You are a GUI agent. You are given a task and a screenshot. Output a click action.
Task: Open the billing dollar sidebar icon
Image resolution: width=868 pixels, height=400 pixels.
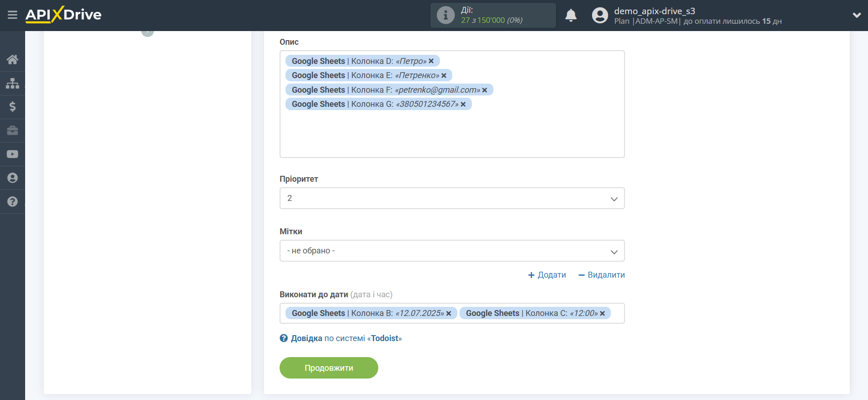pos(12,107)
